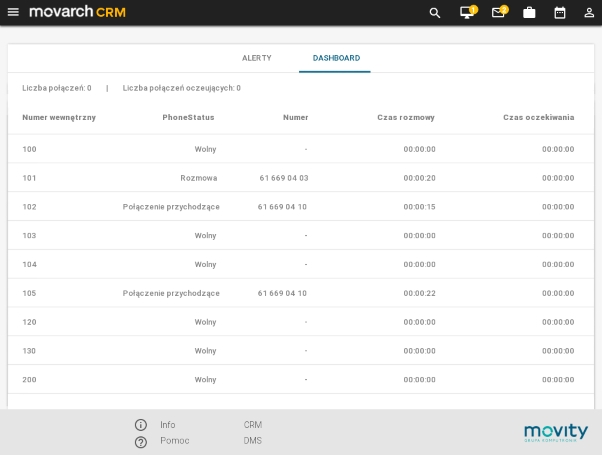This screenshot has width=602, height=455.
Task: Select row for extension 101 Rozmowa
Action: point(300,178)
